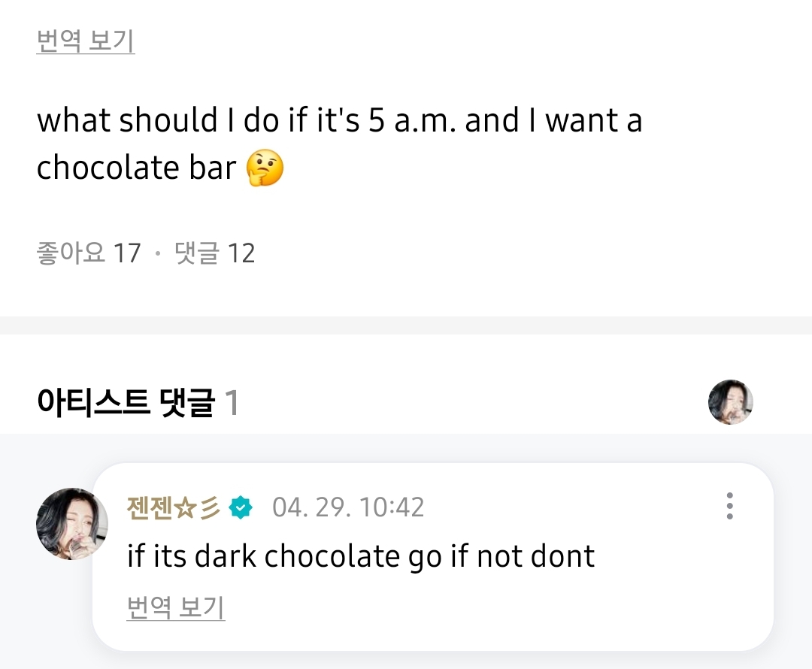812x669 pixels.
Task: Click 번역 보기 under the artist comment
Action: (176, 607)
